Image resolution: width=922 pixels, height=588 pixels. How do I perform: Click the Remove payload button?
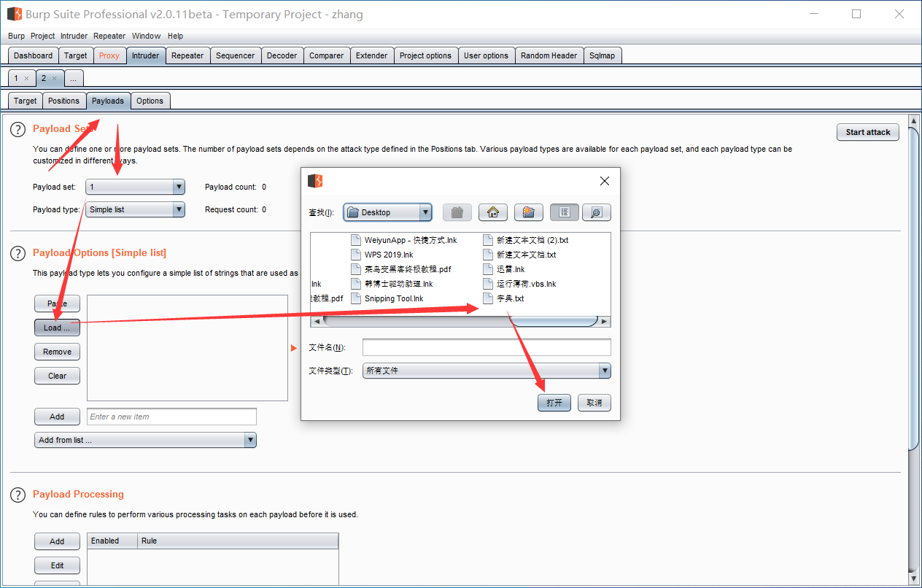tap(57, 352)
